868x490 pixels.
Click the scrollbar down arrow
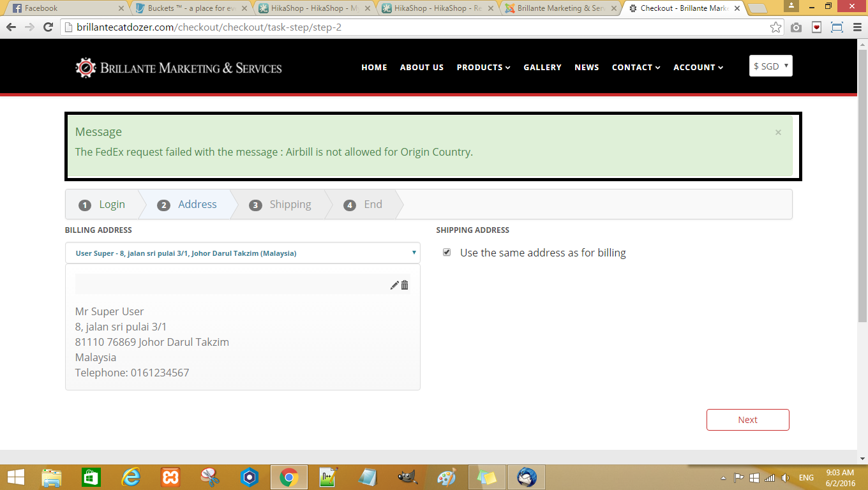(862, 458)
